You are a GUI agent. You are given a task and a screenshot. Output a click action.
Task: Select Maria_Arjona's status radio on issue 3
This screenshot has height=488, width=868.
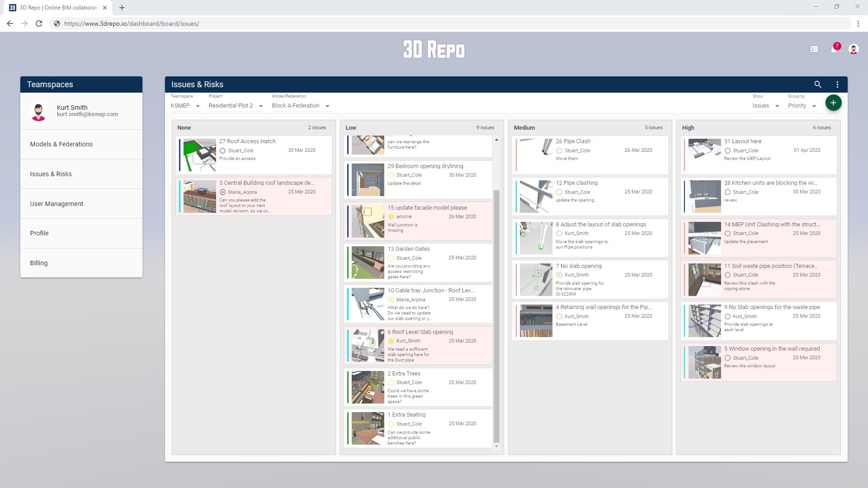coord(222,192)
